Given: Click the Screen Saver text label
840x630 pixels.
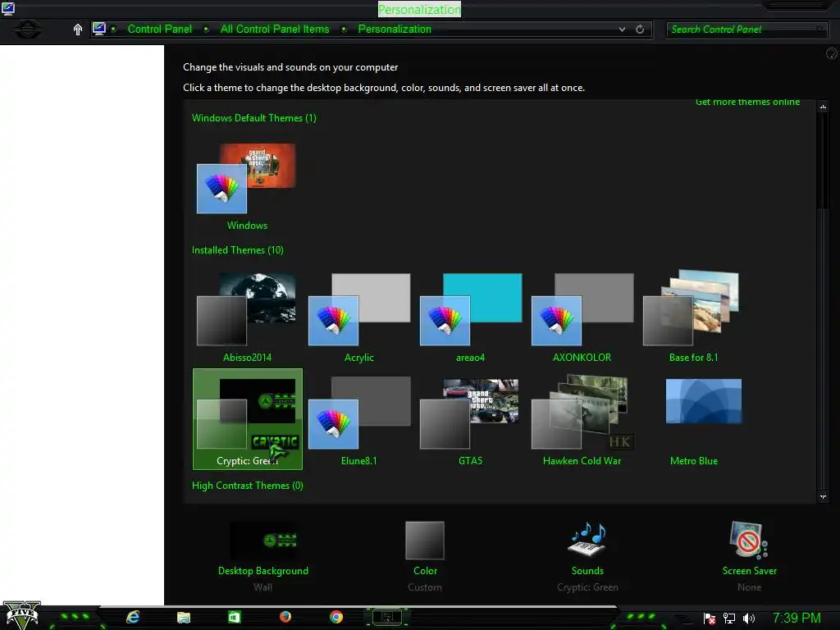Looking at the screenshot, I should (x=749, y=571).
